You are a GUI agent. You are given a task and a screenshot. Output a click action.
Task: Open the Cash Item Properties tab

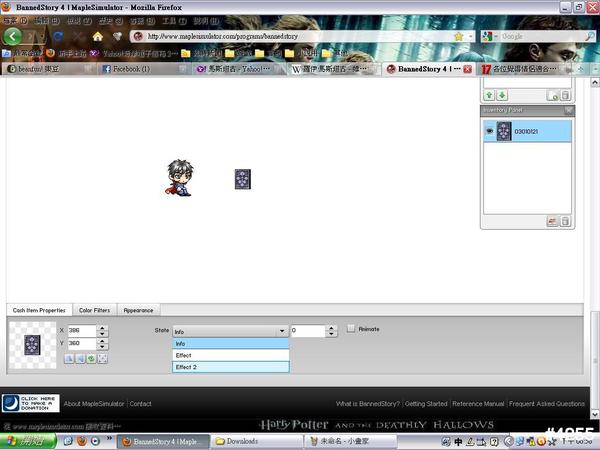pyautogui.click(x=39, y=310)
